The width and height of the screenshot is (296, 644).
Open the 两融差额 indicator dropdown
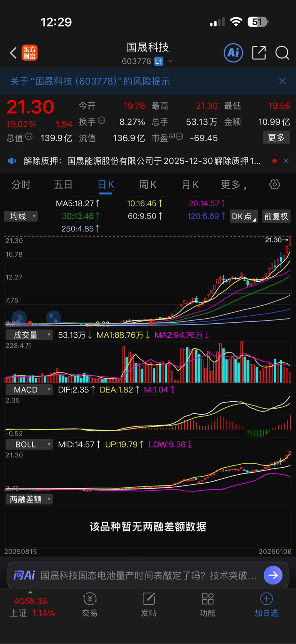click(x=29, y=499)
